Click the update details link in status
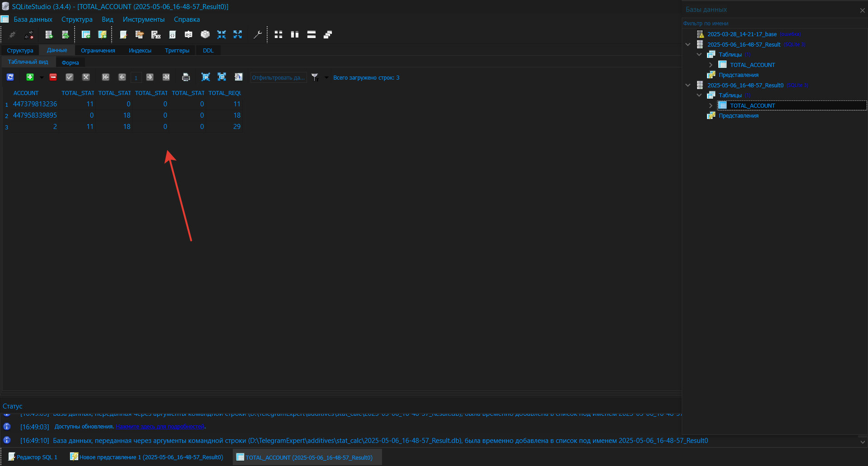 click(160, 427)
